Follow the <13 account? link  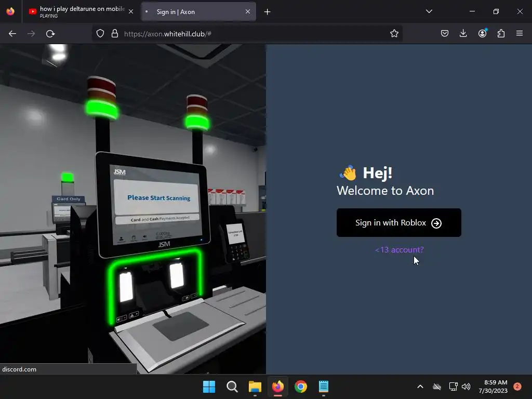399,250
